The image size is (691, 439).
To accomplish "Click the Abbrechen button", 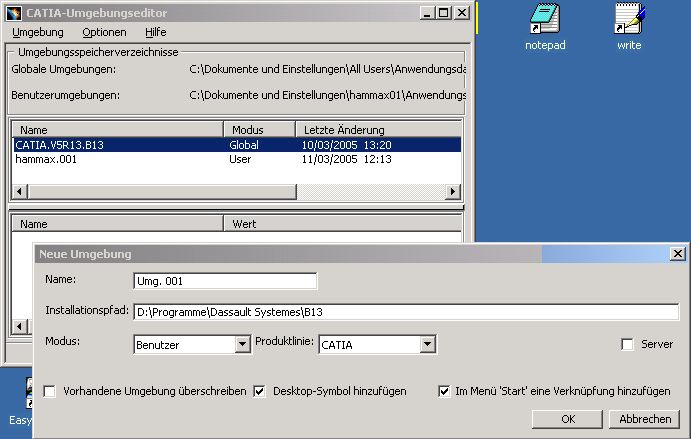I will click(644, 419).
